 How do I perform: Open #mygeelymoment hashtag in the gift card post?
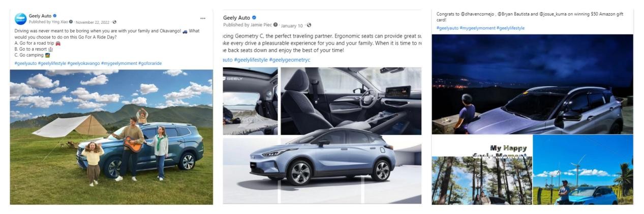pyautogui.click(x=477, y=28)
